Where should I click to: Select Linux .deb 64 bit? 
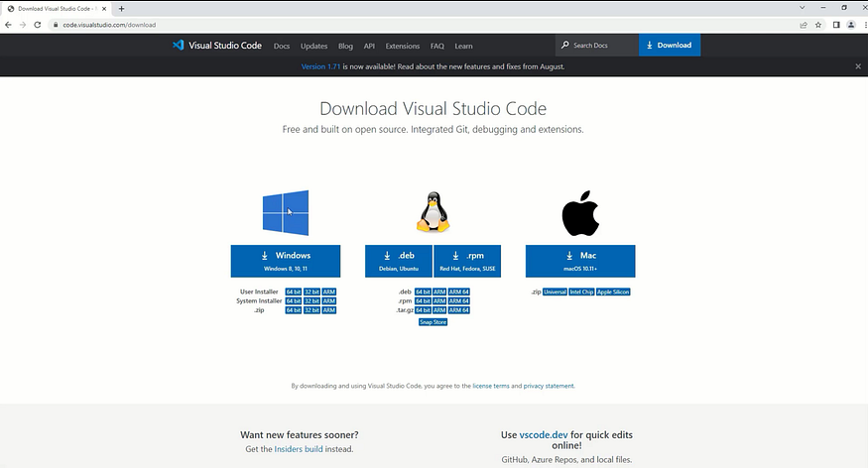point(423,292)
